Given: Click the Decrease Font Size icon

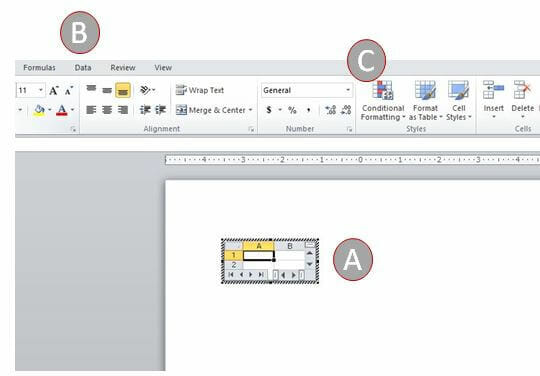Looking at the screenshot, I should (69, 91).
